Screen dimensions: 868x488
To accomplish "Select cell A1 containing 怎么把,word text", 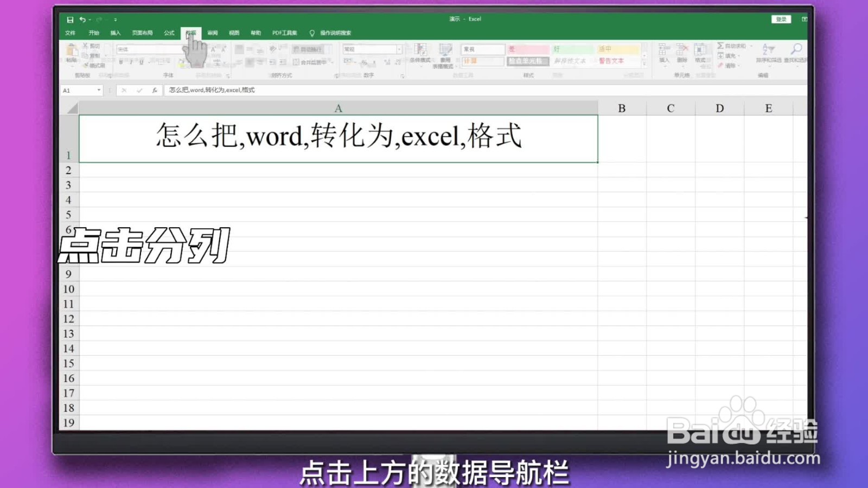I will (x=339, y=139).
